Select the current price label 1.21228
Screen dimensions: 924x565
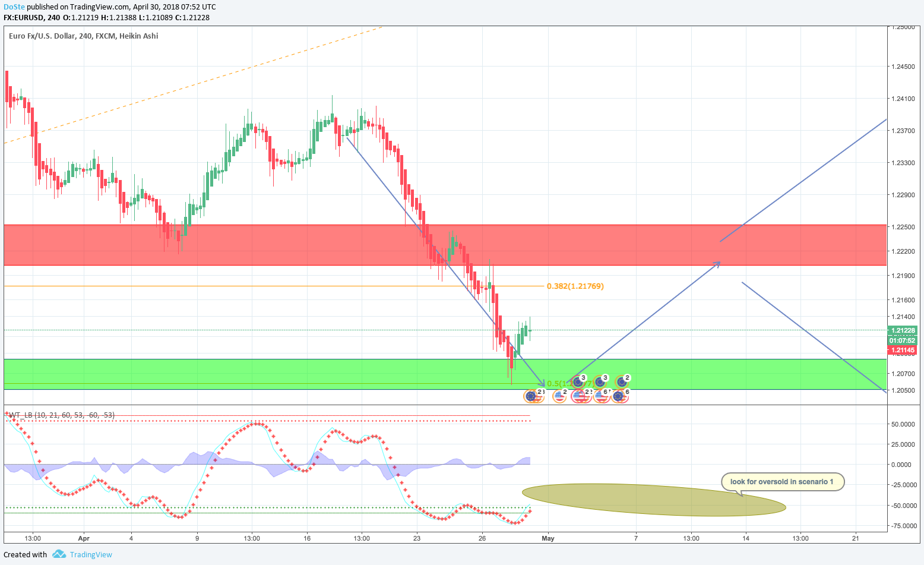902,330
